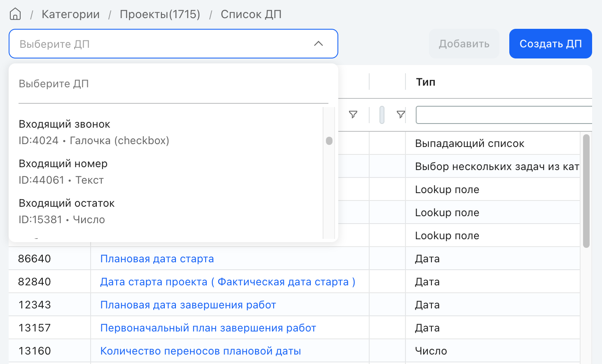
Task: Click the Выберите ДП combo box field
Action: 173,44
